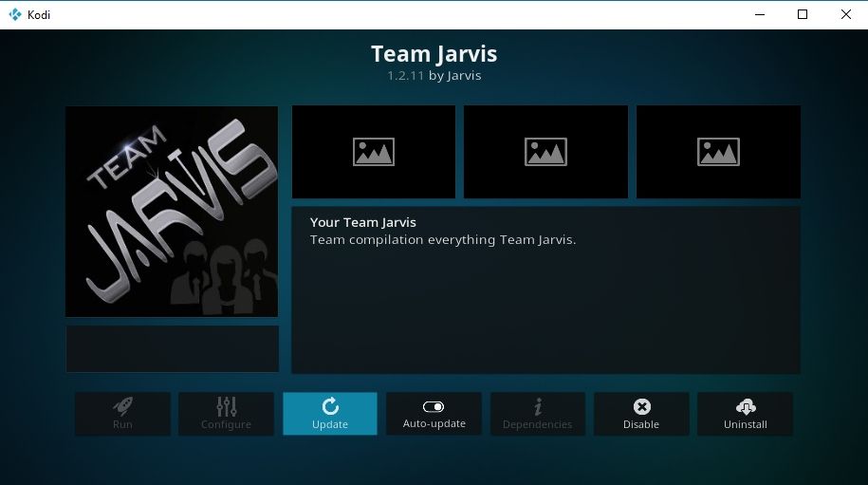Click the Uninstall cloud icon

click(746, 407)
